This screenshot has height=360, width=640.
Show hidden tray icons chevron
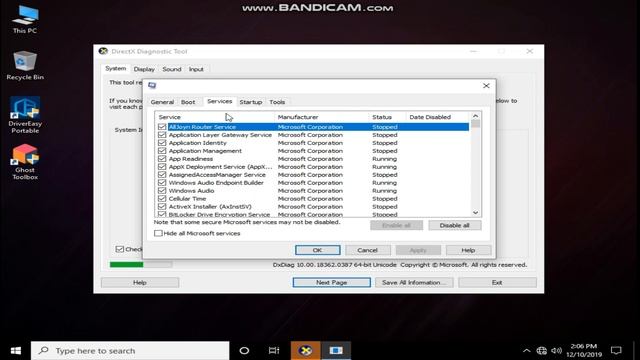[527, 351]
